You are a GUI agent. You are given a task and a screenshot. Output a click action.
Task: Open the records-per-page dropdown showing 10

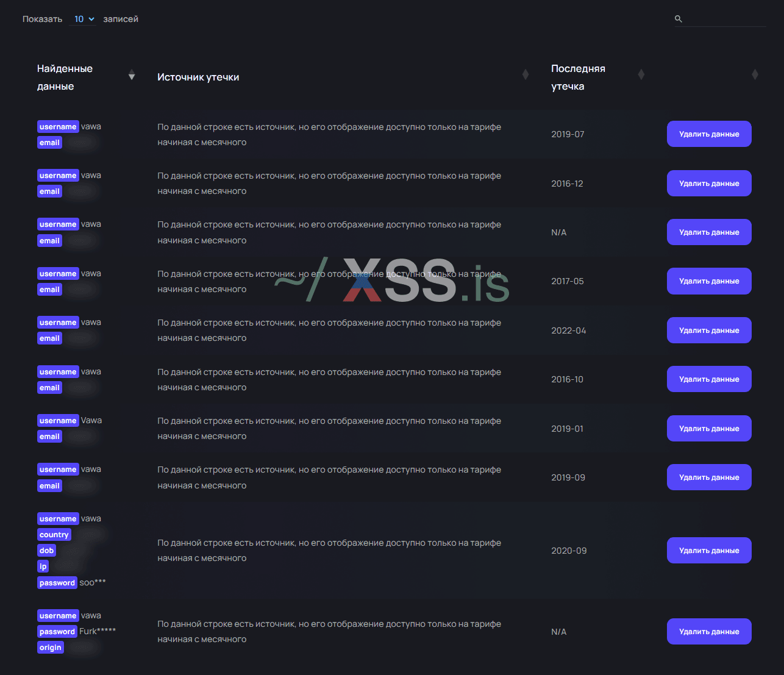tap(83, 19)
